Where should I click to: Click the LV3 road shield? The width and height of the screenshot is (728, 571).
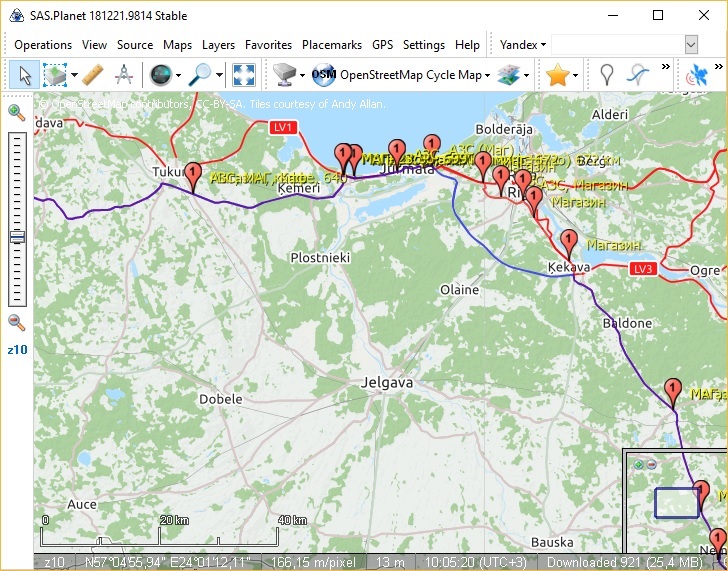[x=643, y=269]
